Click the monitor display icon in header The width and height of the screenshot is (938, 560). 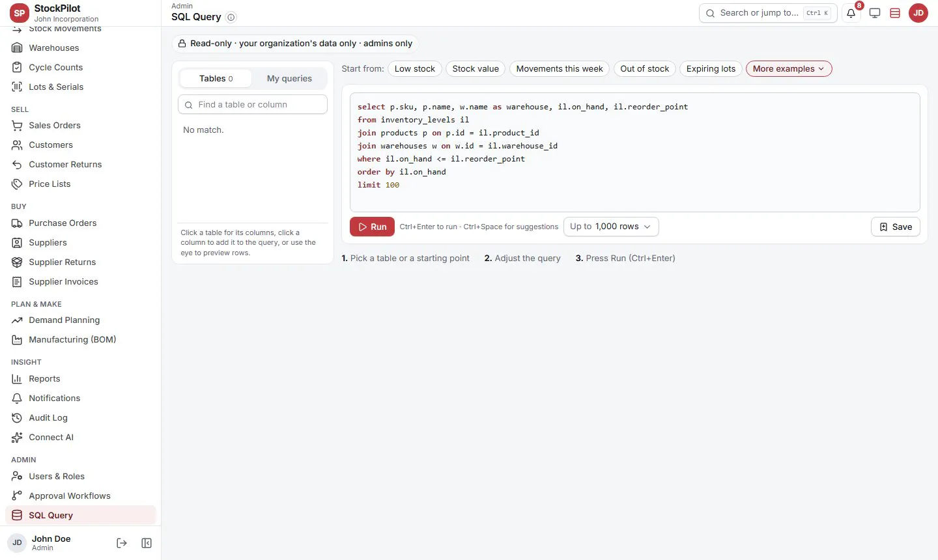[x=875, y=13]
